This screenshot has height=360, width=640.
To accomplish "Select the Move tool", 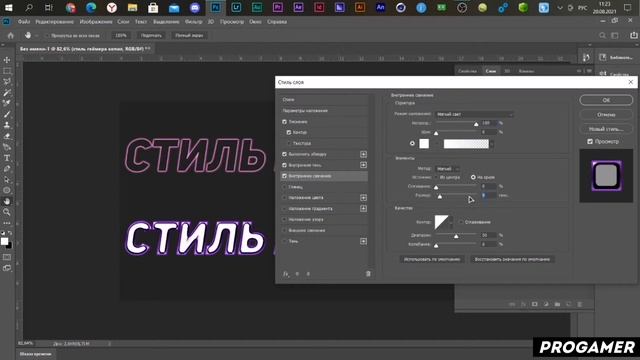I will point(7,60).
